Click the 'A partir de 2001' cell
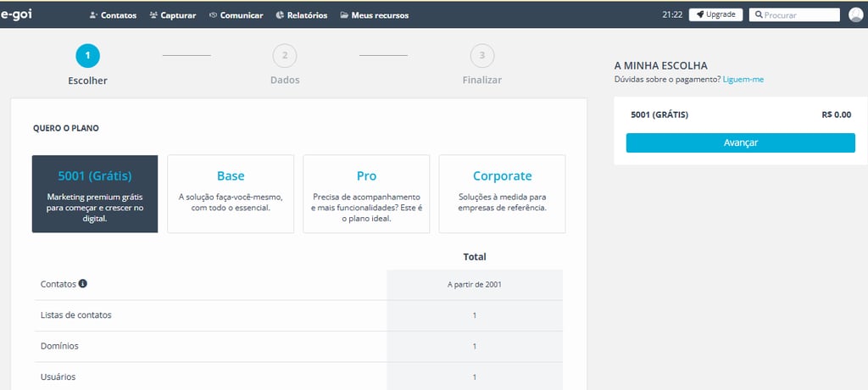This screenshot has width=868, height=390. pyautogui.click(x=475, y=285)
